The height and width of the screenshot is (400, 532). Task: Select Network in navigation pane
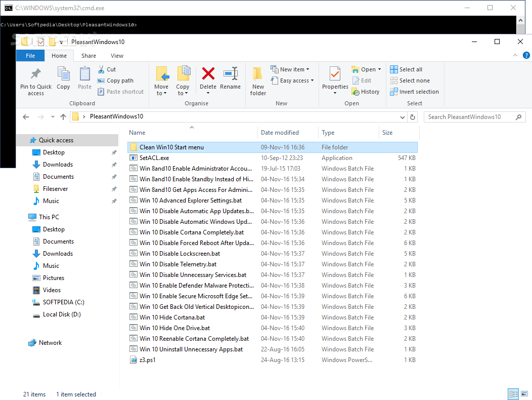(50, 343)
